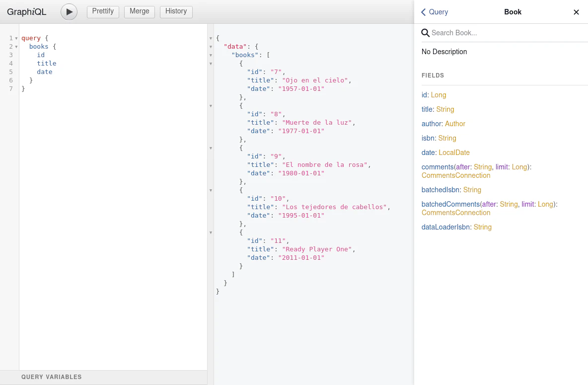Open the query History panel
This screenshot has width=588, height=385.
point(176,11)
